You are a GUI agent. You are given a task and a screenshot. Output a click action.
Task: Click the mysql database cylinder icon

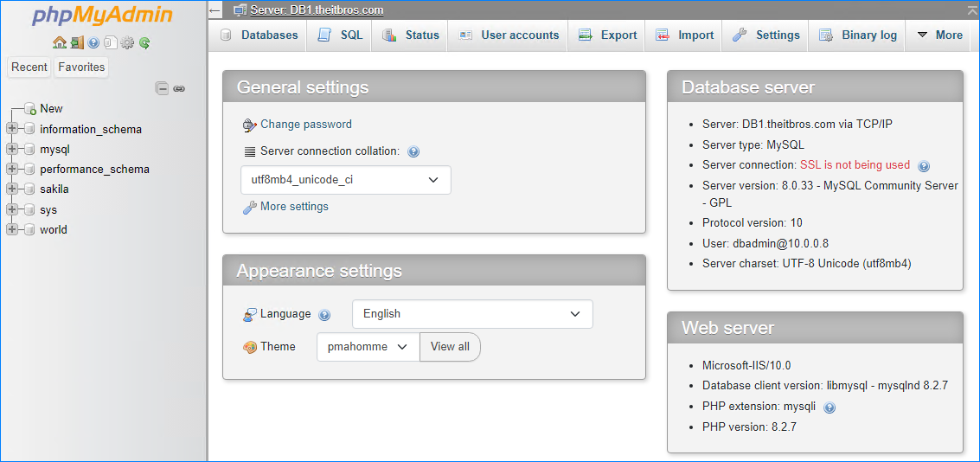click(29, 150)
